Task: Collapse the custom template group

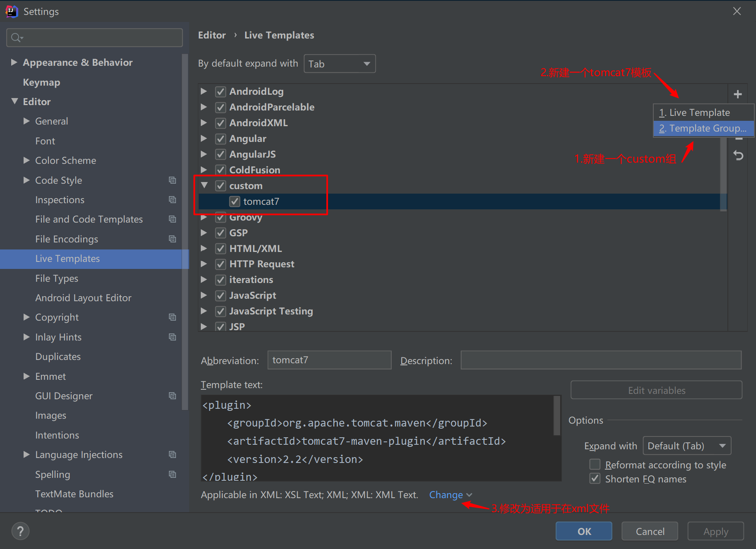Action: coord(205,185)
